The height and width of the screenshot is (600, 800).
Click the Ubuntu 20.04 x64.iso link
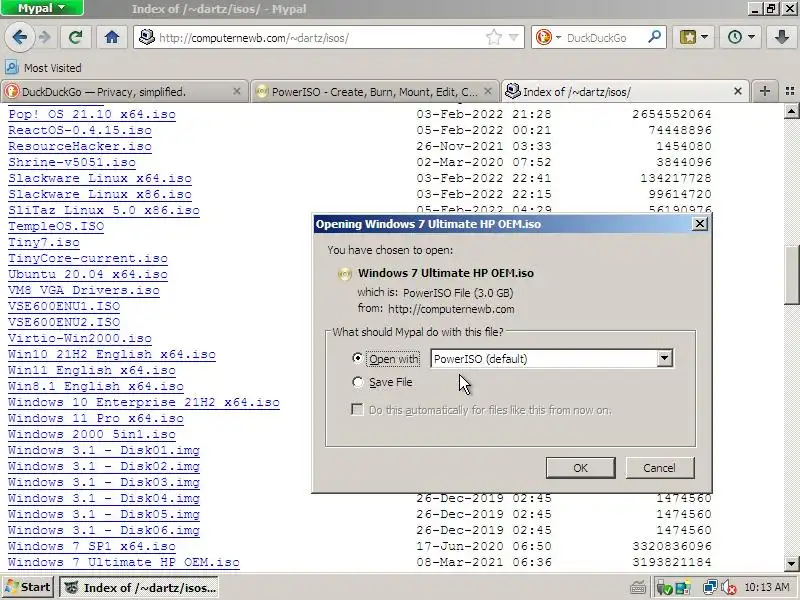(88, 274)
